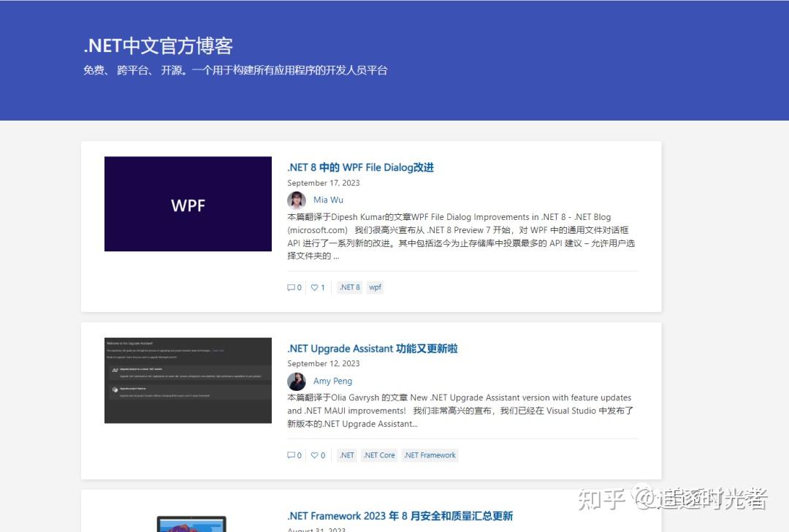Image resolution: width=789 pixels, height=532 pixels.
Task: Open the .NET 8 tag
Action: click(349, 287)
